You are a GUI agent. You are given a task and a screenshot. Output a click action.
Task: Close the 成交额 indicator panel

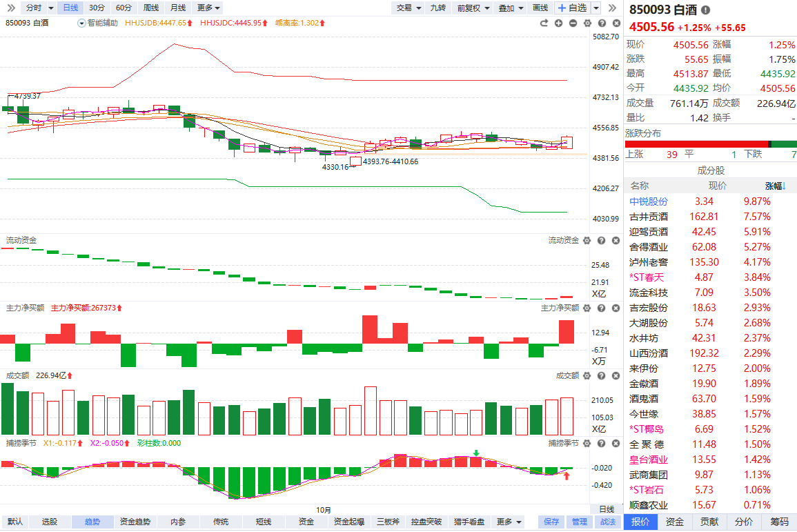tap(614, 375)
